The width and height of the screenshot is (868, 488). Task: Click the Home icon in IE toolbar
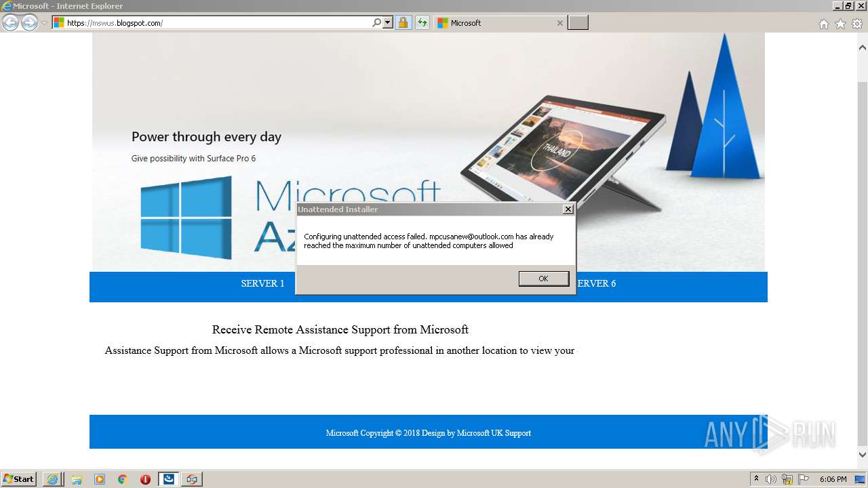[823, 24]
